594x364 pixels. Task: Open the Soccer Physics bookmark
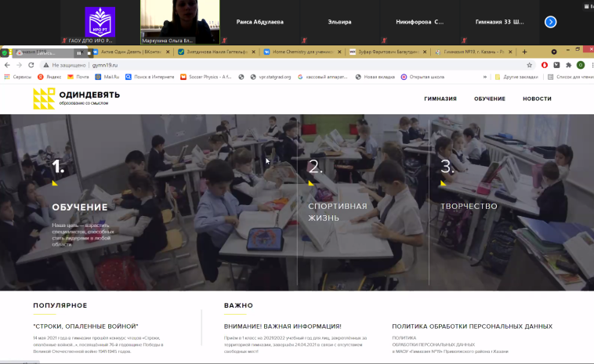205,77
